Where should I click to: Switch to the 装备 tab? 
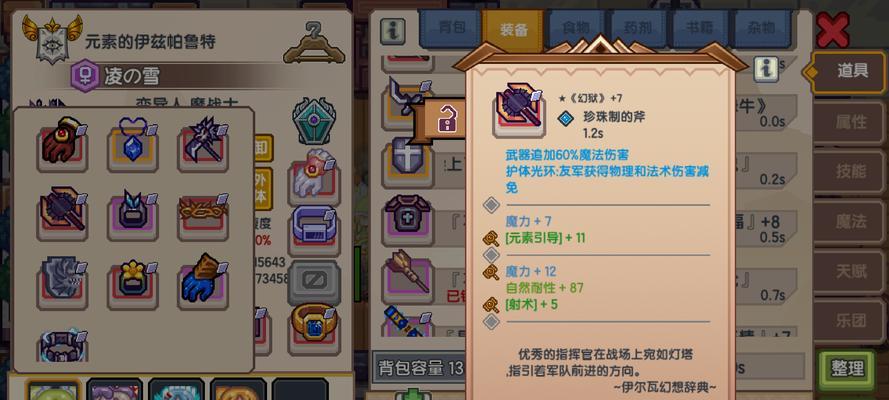click(514, 29)
